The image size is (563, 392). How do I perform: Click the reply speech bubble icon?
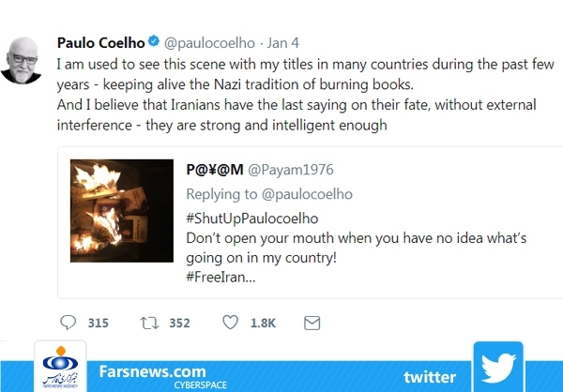(68, 322)
